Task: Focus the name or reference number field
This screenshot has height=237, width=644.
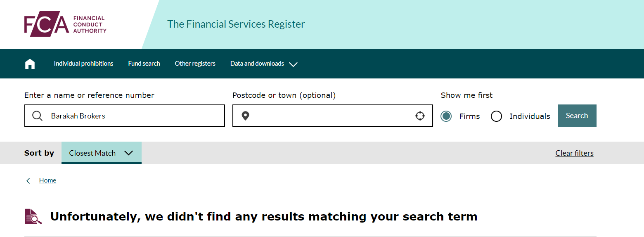Action: point(125,116)
